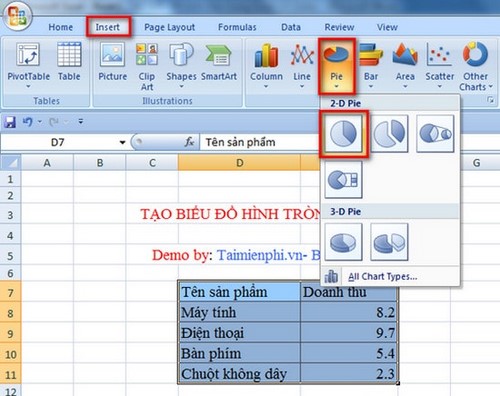Image resolution: width=500 pixels, height=396 pixels.
Task: Open the Name Box dropdown arrow
Action: (122, 143)
